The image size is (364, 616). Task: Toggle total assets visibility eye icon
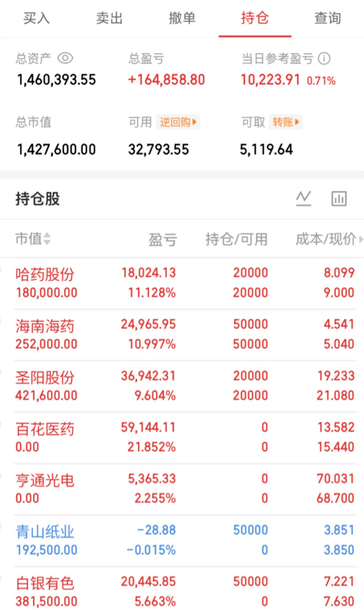[x=65, y=58]
